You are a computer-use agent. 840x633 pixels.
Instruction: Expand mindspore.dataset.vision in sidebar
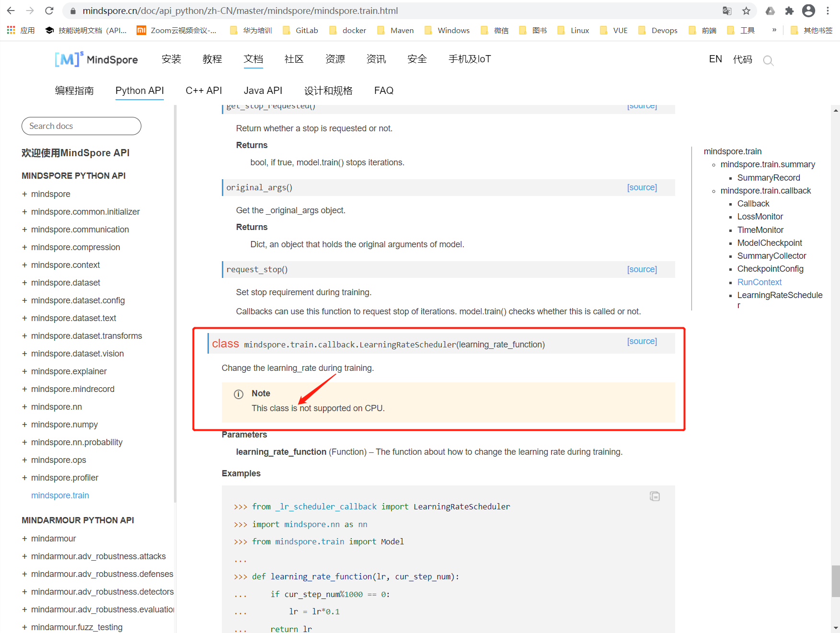(24, 354)
